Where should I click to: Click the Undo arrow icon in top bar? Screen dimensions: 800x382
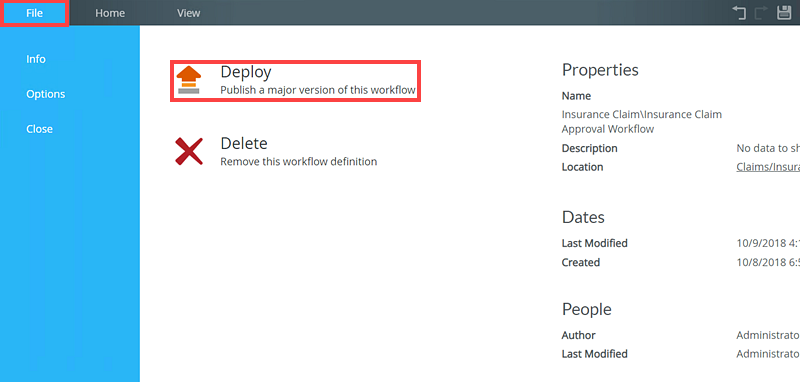coord(739,13)
